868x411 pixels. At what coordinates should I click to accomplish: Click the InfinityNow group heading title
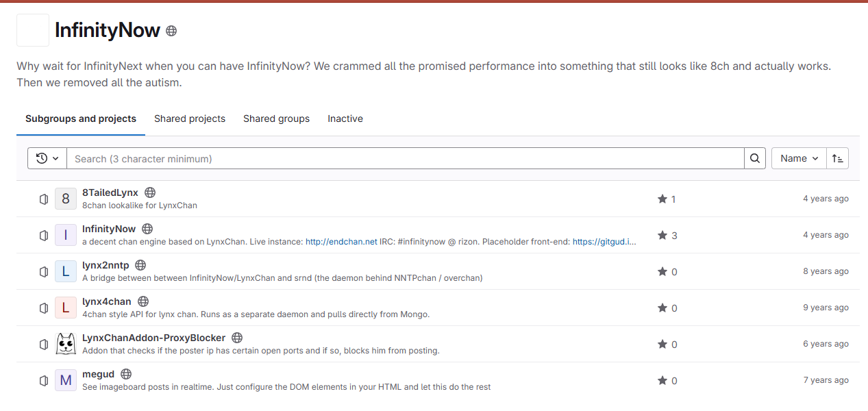[x=108, y=30]
